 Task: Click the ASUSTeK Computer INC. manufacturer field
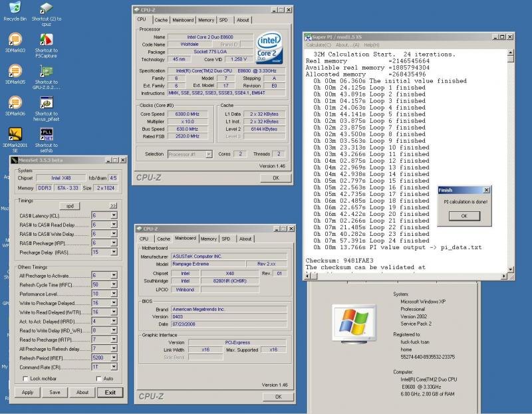point(229,257)
